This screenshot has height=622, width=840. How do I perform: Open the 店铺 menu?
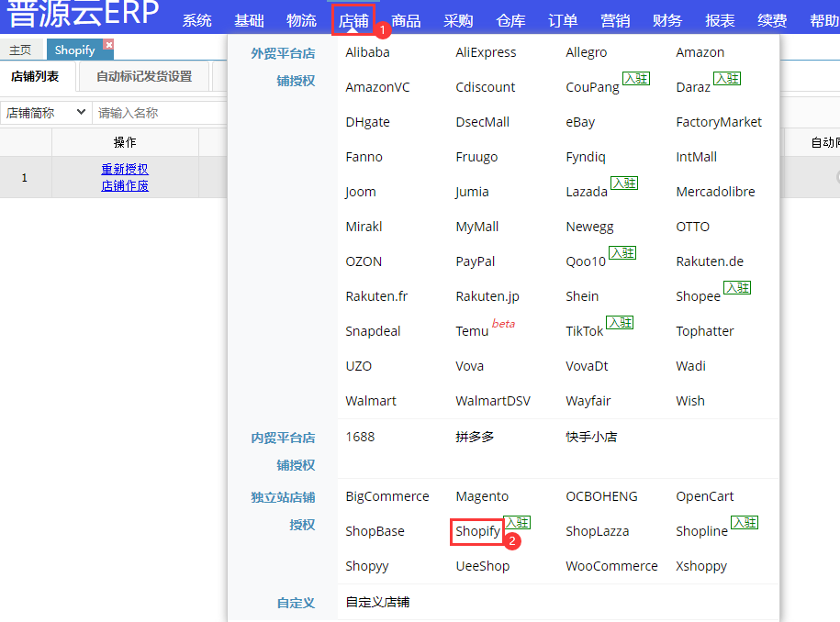pyautogui.click(x=353, y=20)
